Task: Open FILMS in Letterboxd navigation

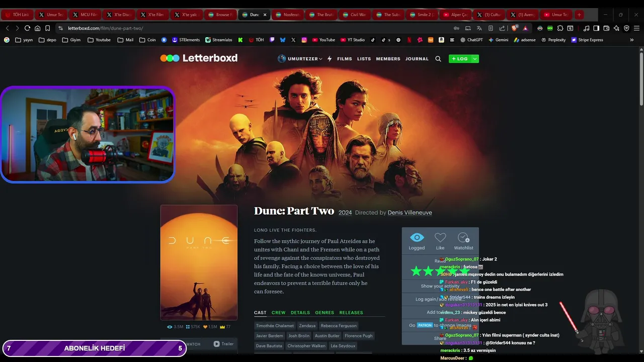Action: tap(345, 59)
